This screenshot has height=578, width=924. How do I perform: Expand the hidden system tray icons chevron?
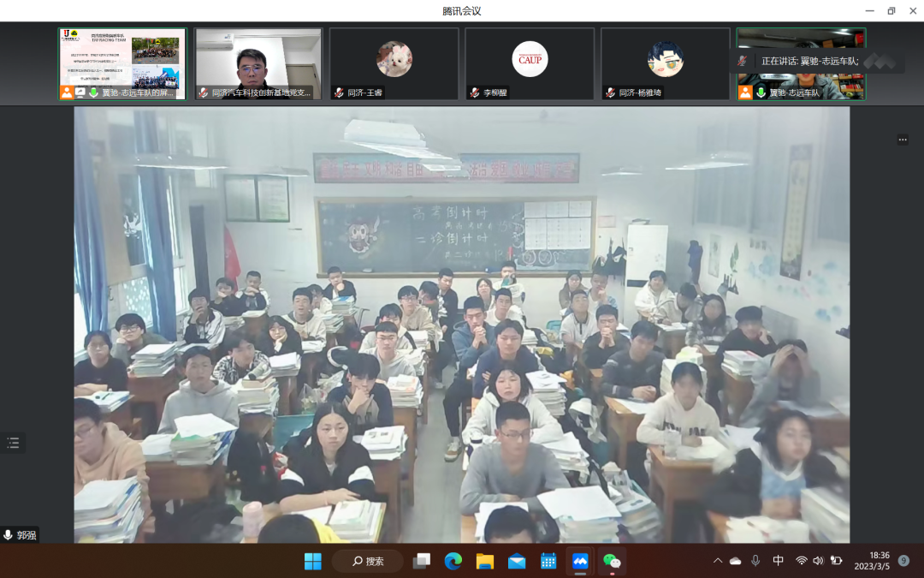click(x=717, y=560)
